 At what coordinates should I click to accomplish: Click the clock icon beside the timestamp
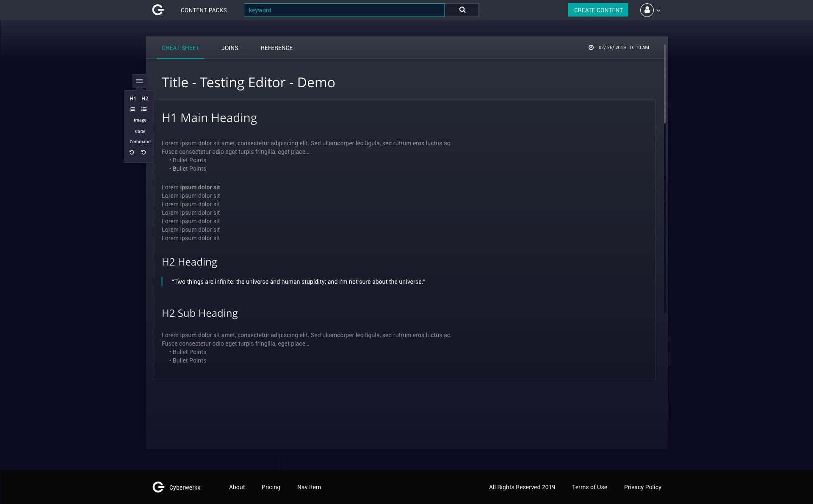pos(591,47)
